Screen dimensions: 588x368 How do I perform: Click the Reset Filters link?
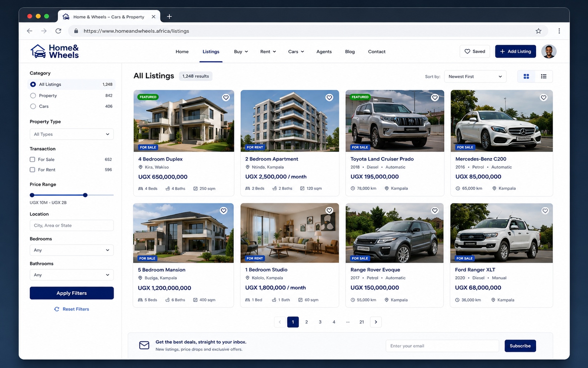pos(76,309)
